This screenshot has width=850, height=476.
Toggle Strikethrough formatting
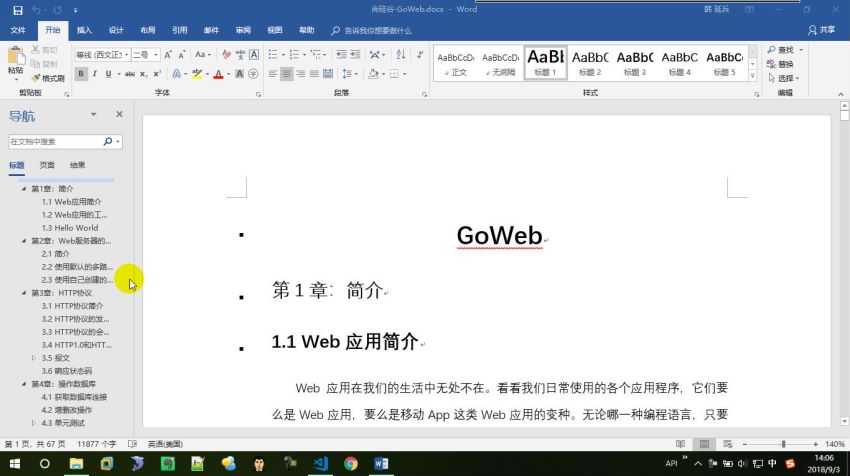(x=130, y=74)
